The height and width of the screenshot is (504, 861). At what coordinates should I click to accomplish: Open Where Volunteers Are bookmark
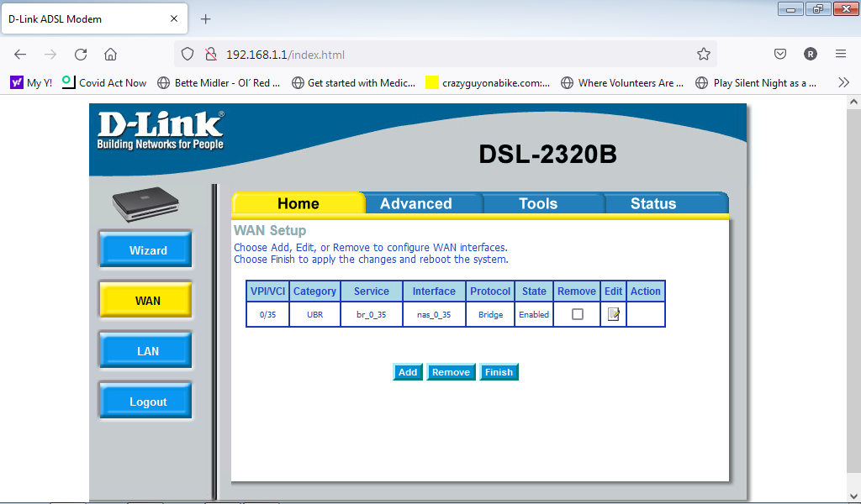(x=622, y=83)
